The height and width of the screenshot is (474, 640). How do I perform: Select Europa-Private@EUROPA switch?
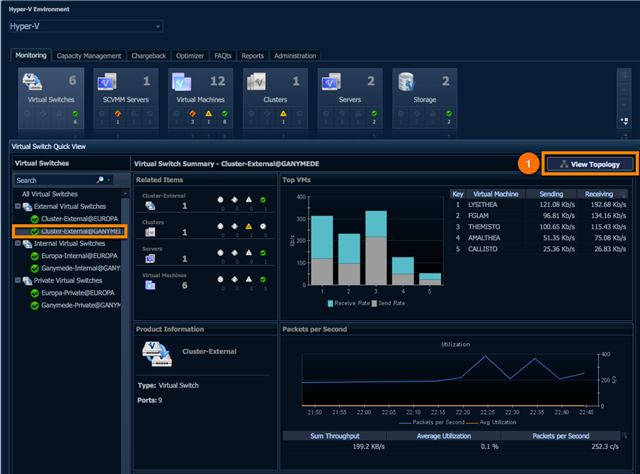(x=78, y=293)
